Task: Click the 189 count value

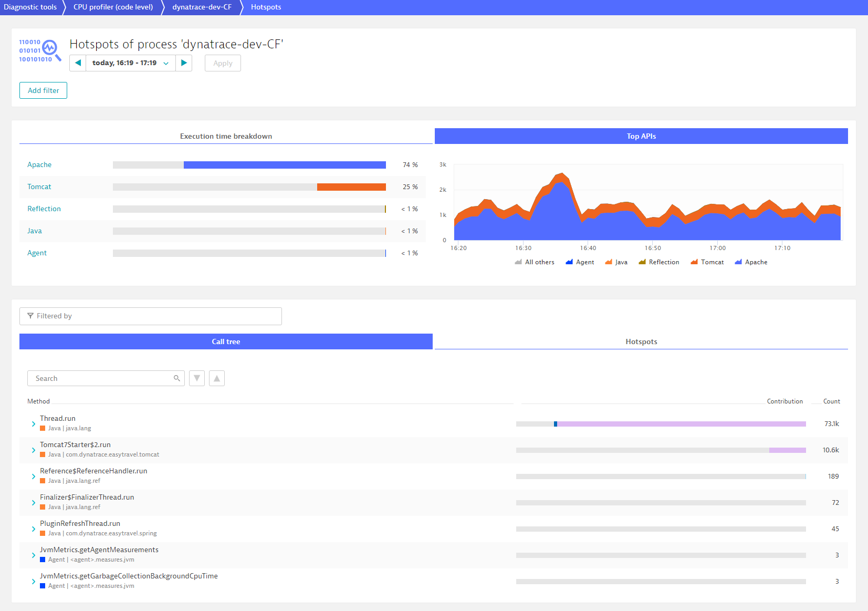Action: [833, 477]
